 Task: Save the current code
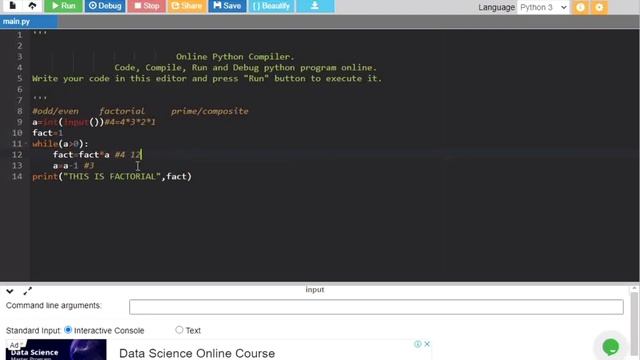(227, 6)
